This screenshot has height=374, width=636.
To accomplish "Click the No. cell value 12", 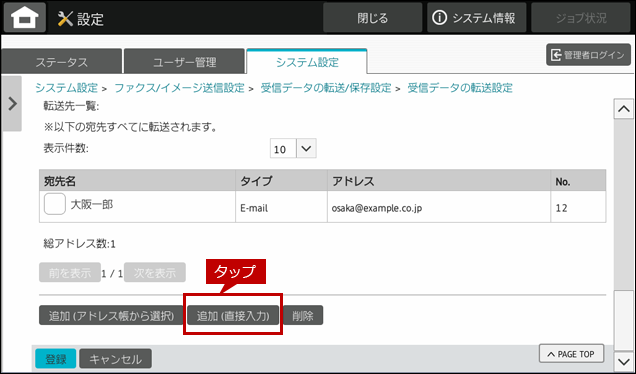I will [578, 207].
